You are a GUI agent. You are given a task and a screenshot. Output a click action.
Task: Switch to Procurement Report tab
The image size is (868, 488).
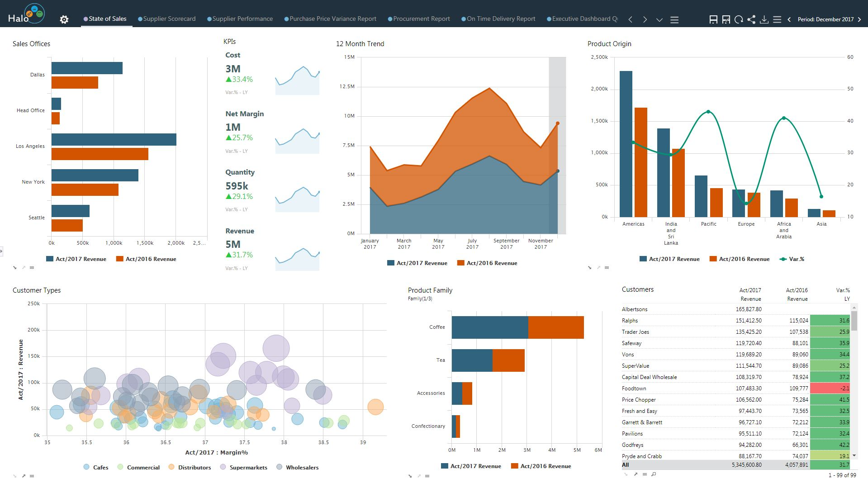click(419, 19)
